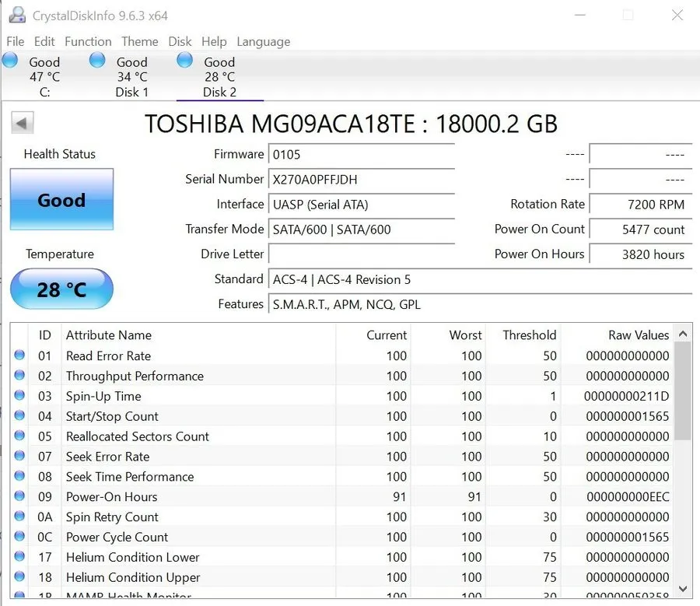Click the status orb for Throughput Performance

(x=19, y=375)
